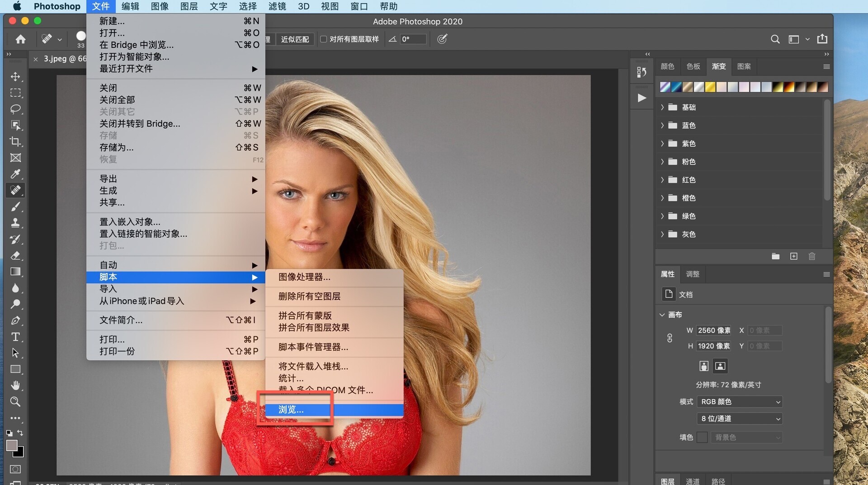Select the Clone Stamp tool
Image resolution: width=868 pixels, height=485 pixels.
15,223
